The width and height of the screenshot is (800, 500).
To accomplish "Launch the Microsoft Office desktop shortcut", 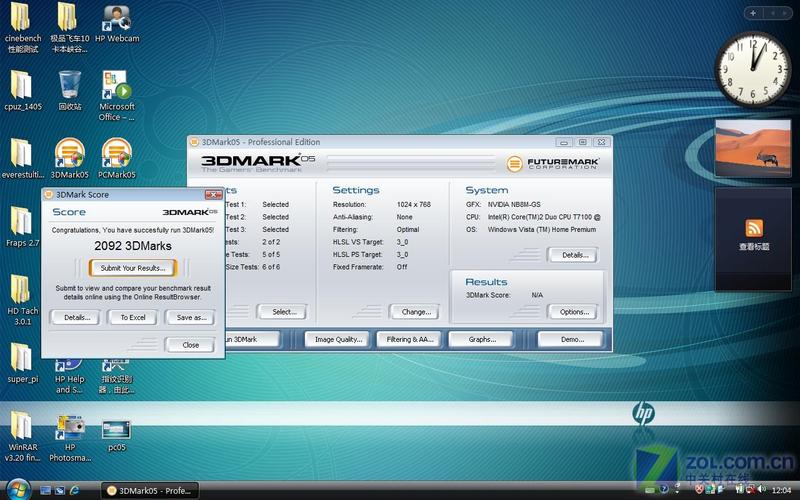I will tap(117, 95).
